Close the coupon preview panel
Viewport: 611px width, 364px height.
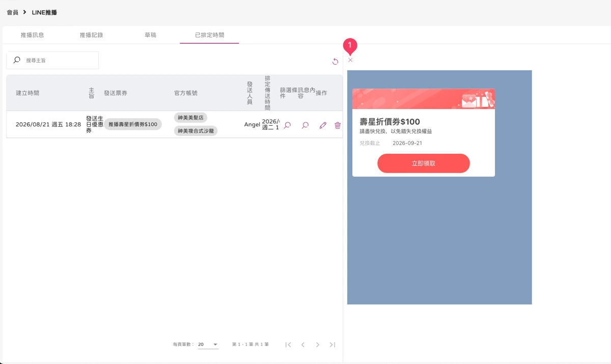coord(350,60)
